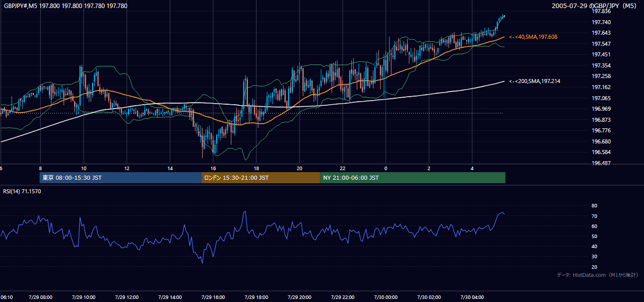Click the 200 SMA label 197.214
The width and height of the screenshot is (644, 302).
click(x=535, y=81)
